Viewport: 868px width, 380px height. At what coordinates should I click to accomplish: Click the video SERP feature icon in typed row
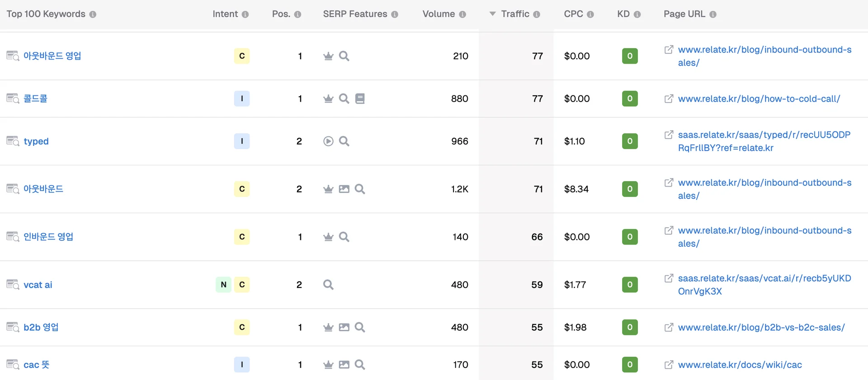click(328, 141)
